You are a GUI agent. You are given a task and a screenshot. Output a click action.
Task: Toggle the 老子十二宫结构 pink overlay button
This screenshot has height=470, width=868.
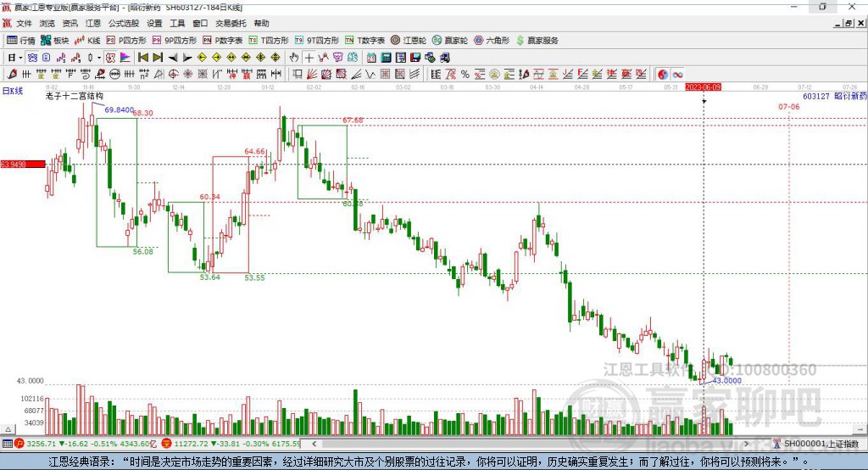coord(110,58)
